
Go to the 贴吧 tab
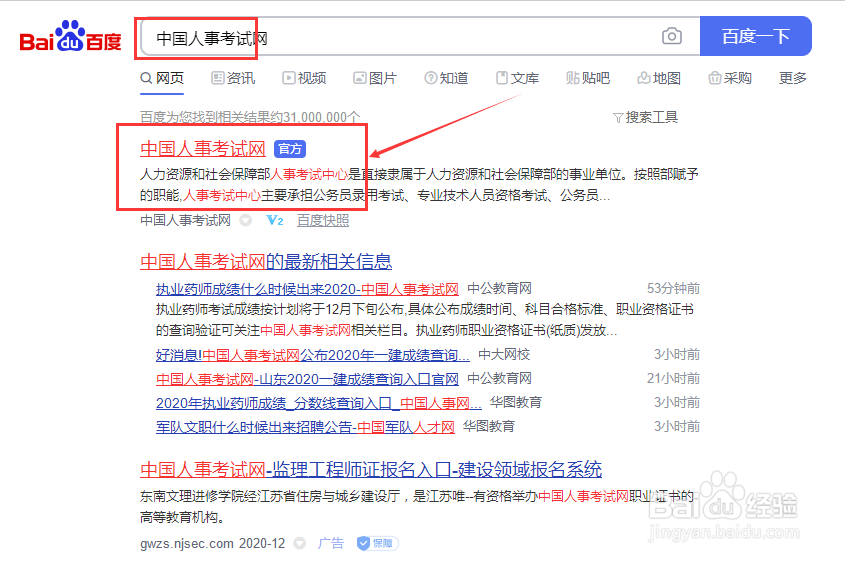(x=588, y=79)
